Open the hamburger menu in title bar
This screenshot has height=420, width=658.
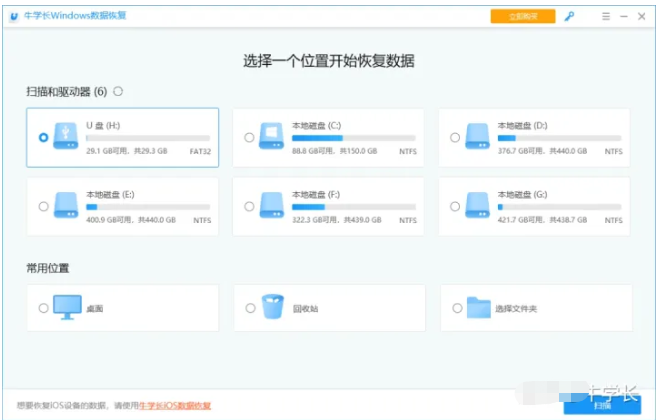[x=606, y=17]
